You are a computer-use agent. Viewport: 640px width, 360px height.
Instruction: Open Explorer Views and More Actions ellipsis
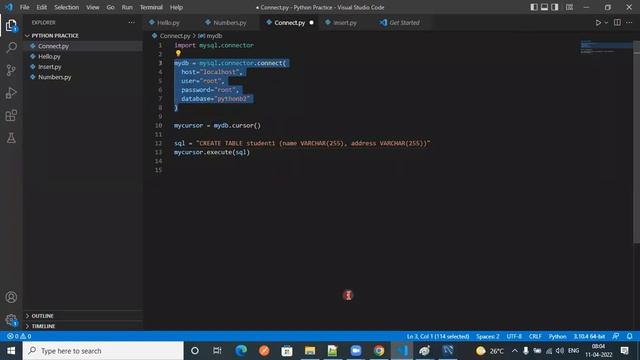(131, 22)
